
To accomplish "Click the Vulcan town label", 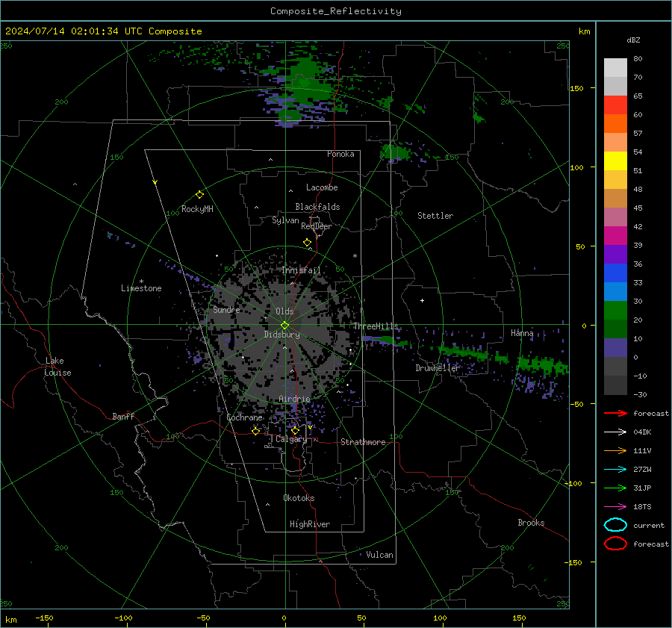I will 379,555.
